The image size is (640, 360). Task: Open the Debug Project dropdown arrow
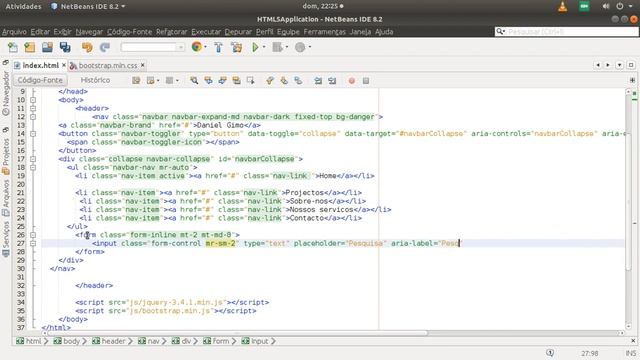tap(287, 47)
